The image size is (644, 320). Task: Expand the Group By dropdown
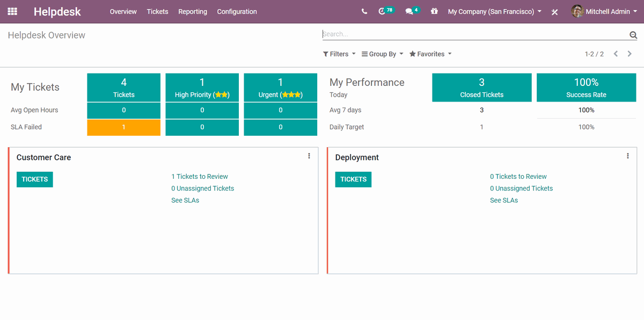[382, 54]
